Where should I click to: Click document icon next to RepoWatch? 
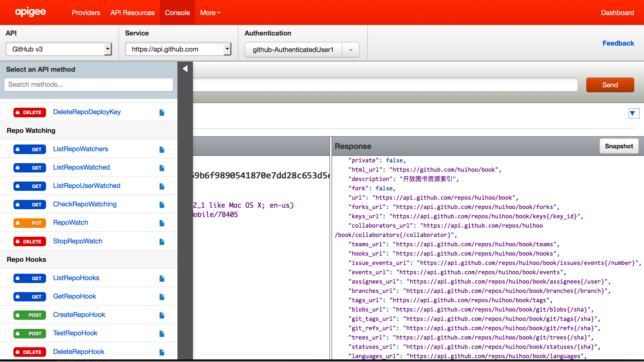[x=162, y=223]
